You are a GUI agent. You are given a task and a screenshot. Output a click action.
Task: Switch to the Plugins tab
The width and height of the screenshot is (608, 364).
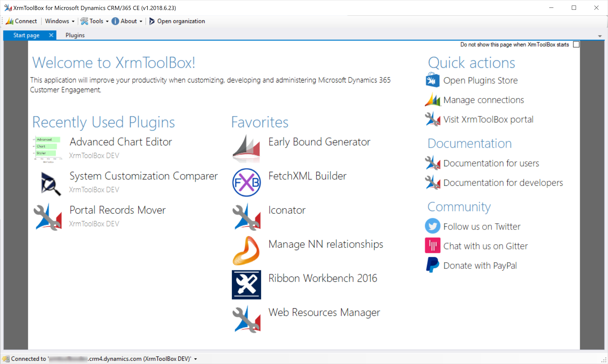coord(75,35)
